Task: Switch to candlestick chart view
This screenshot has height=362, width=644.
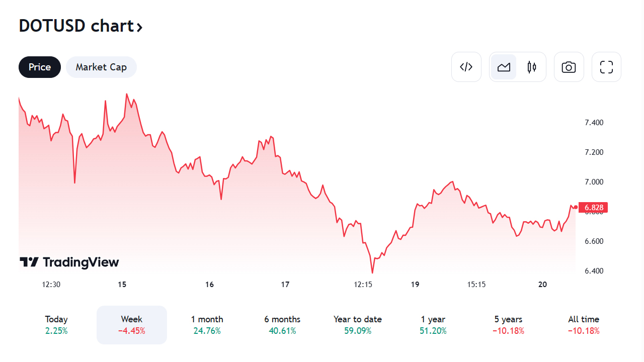Action: tap(532, 67)
